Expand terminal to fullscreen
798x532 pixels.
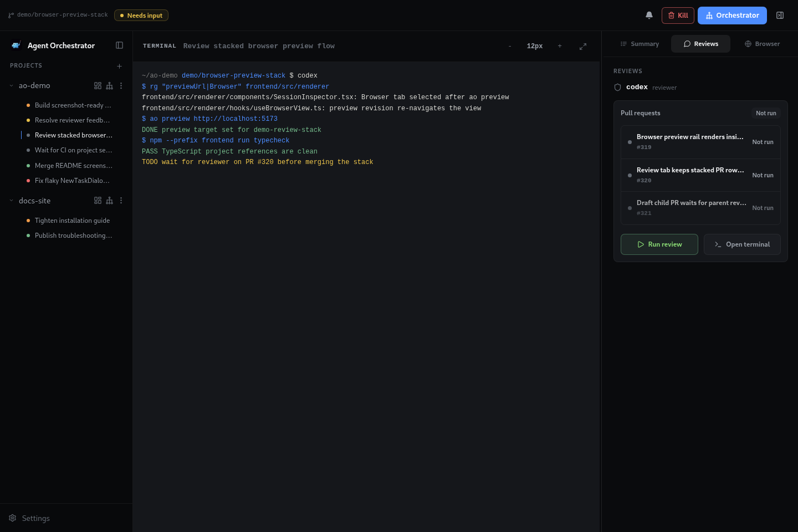click(583, 47)
